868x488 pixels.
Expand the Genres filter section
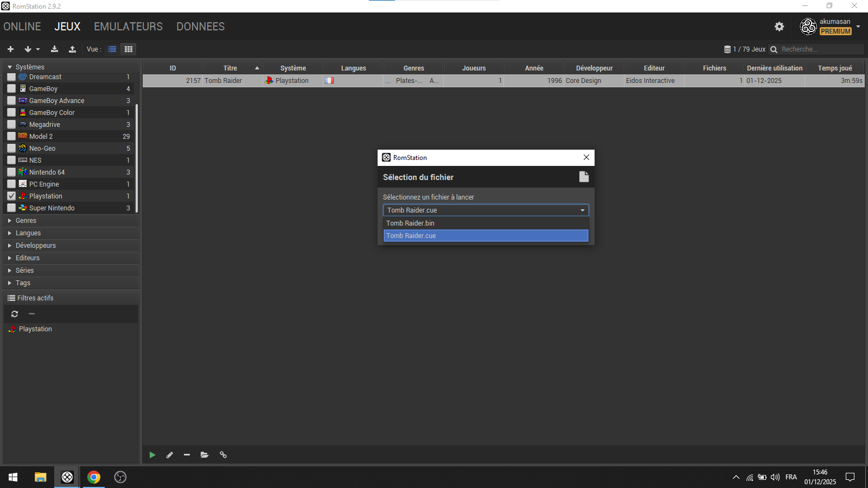tap(26, 221)
